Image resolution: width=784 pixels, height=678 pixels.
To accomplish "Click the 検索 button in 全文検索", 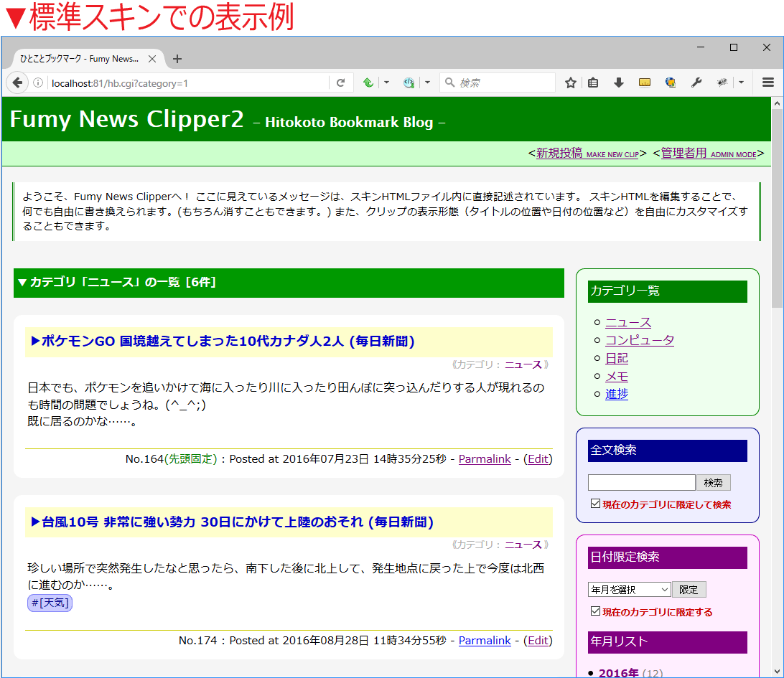I will (x=714, y=482).
